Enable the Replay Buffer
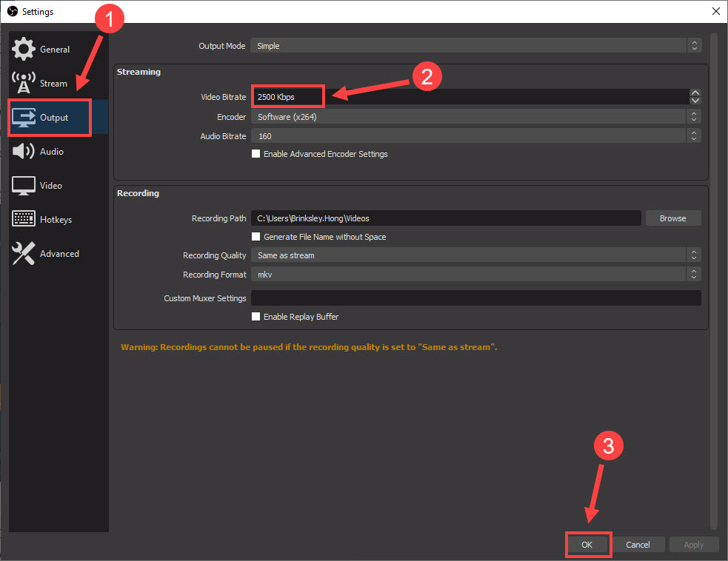Screen dimensions: 728x561 click(256, 316)
